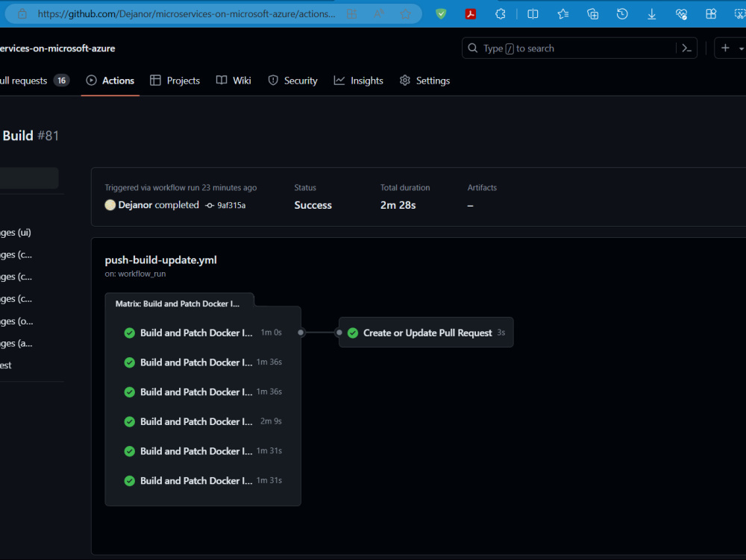Click the plus create new button
Image resolution: width=746 pixels, height=560 pixels.
[725, 48]
